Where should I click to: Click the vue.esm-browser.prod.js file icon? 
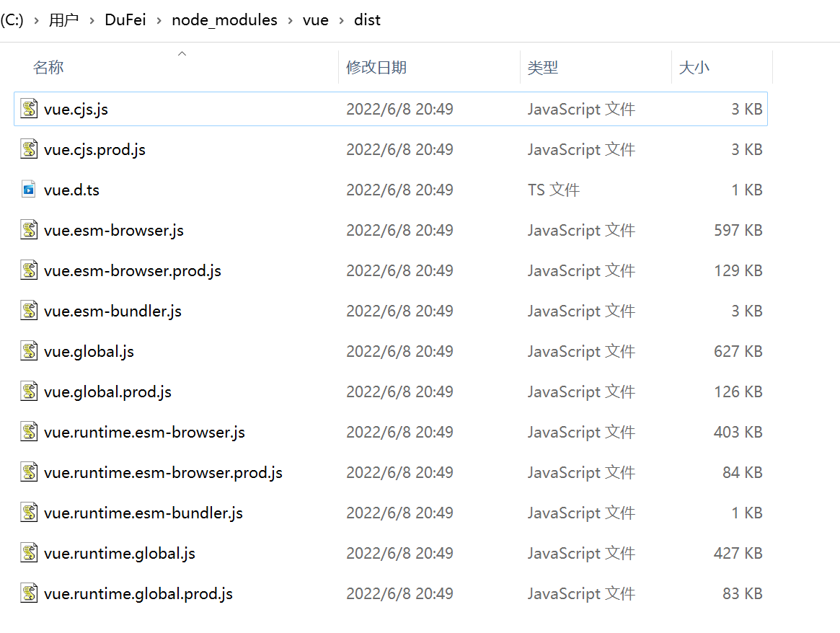29,270
